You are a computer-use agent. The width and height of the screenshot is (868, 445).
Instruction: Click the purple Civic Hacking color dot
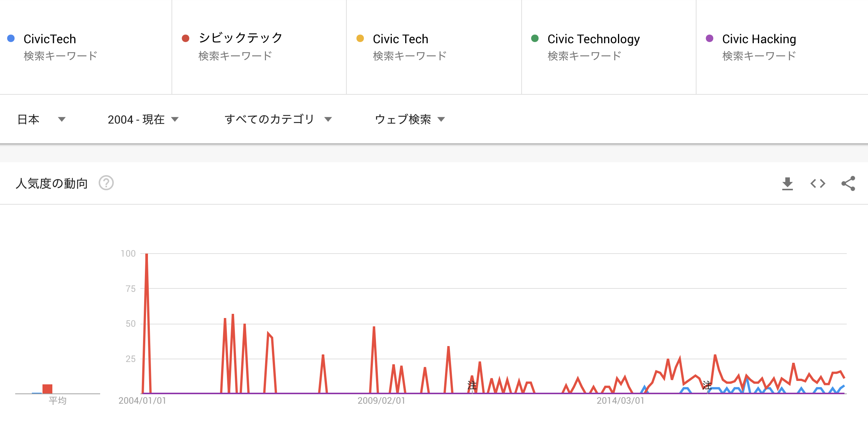click(709, 38)
